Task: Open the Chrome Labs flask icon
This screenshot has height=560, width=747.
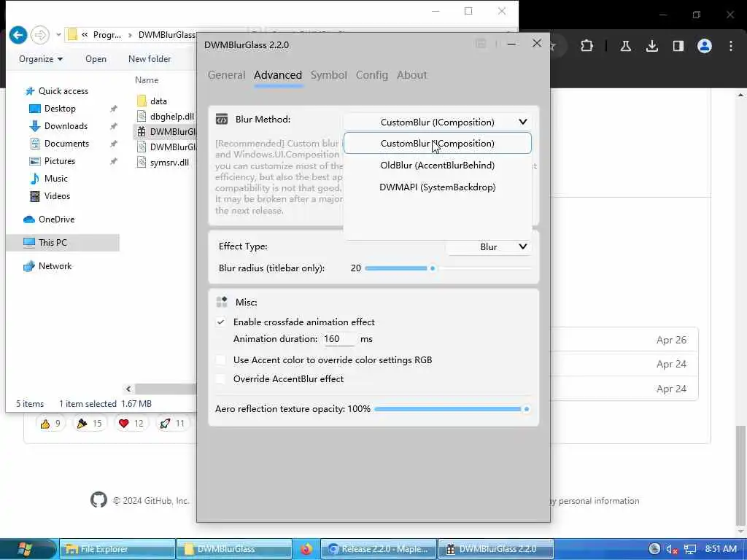Action: 625,46
